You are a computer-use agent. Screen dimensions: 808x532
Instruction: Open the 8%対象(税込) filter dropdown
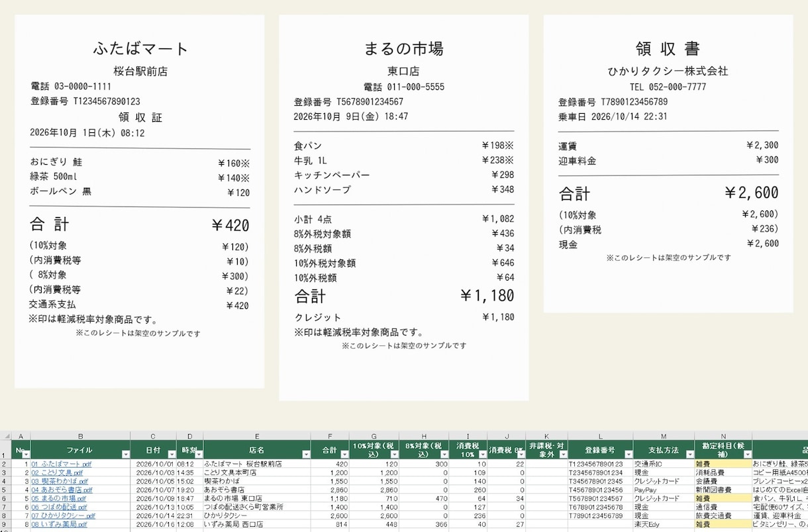click(x=444, y=455)
